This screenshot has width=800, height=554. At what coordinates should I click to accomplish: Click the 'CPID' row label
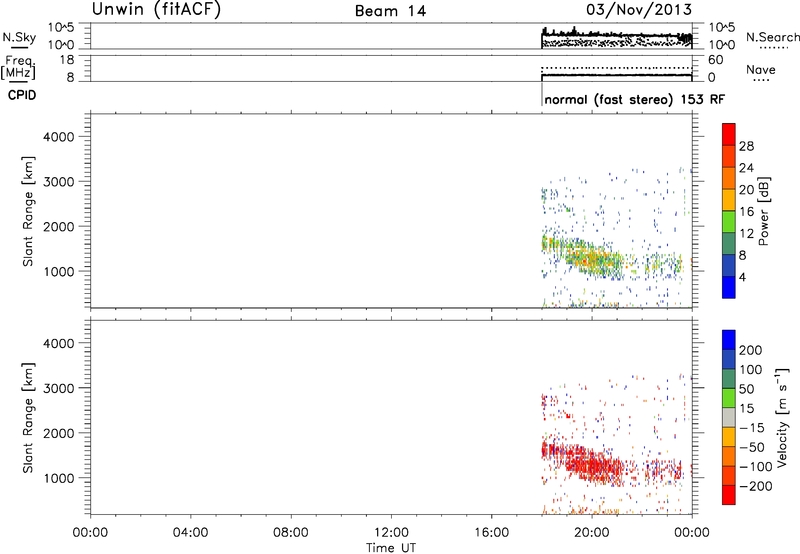click(x=22, y=95)
